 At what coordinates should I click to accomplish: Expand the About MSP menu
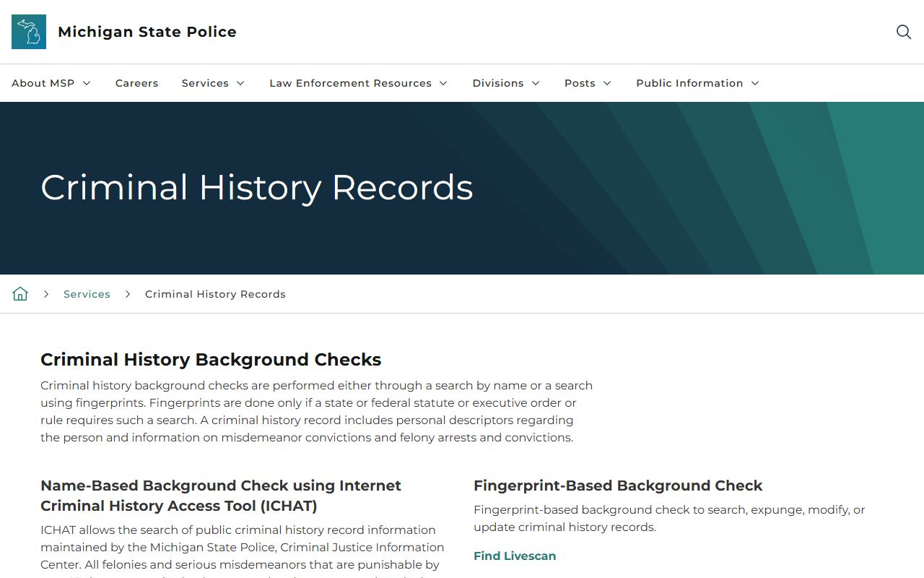(x=51, y=83)
